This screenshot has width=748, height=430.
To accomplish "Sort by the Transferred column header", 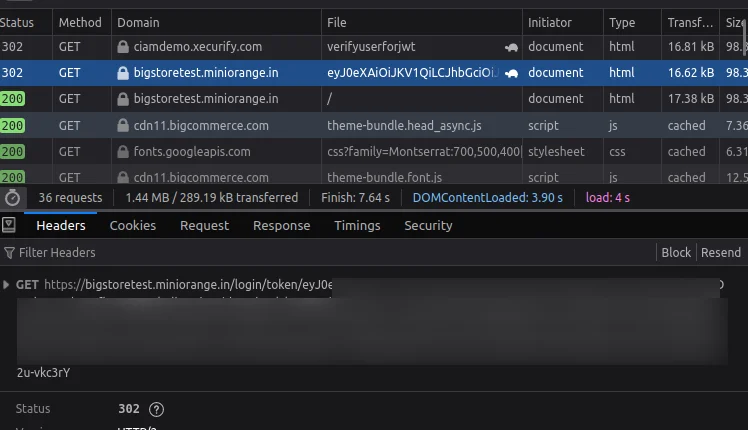I will coord(690,22).
